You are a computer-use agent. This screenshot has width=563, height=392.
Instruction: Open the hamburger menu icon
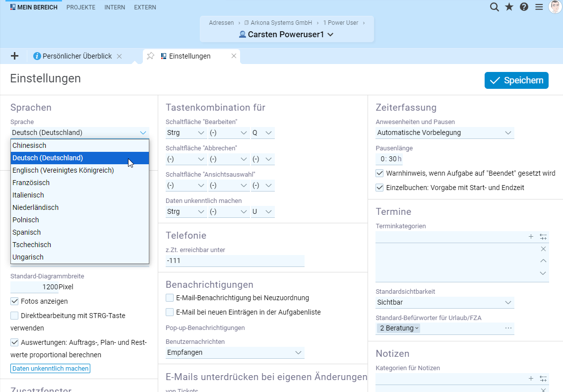click(x=539, y=7)
